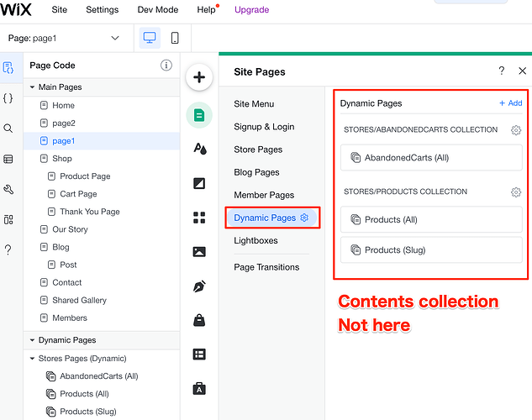532x420 pixels.
Task: Open the Media image icon
Action: (199, 252)
